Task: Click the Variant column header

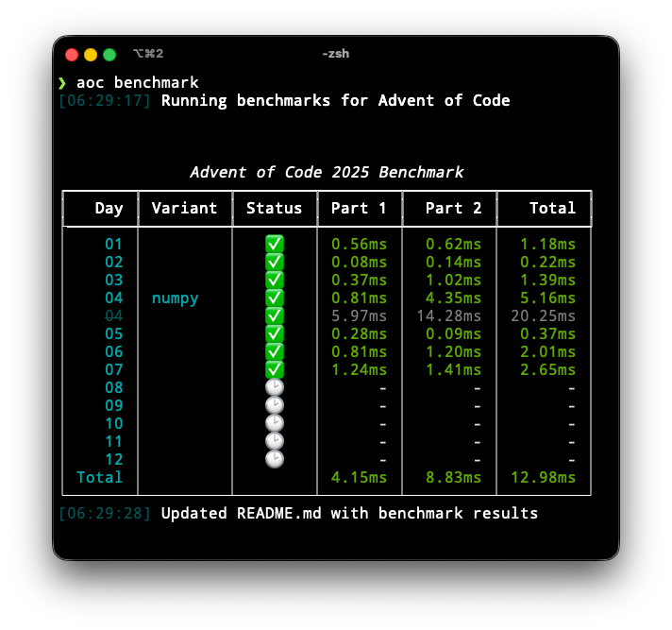Action: pos(185,209)
